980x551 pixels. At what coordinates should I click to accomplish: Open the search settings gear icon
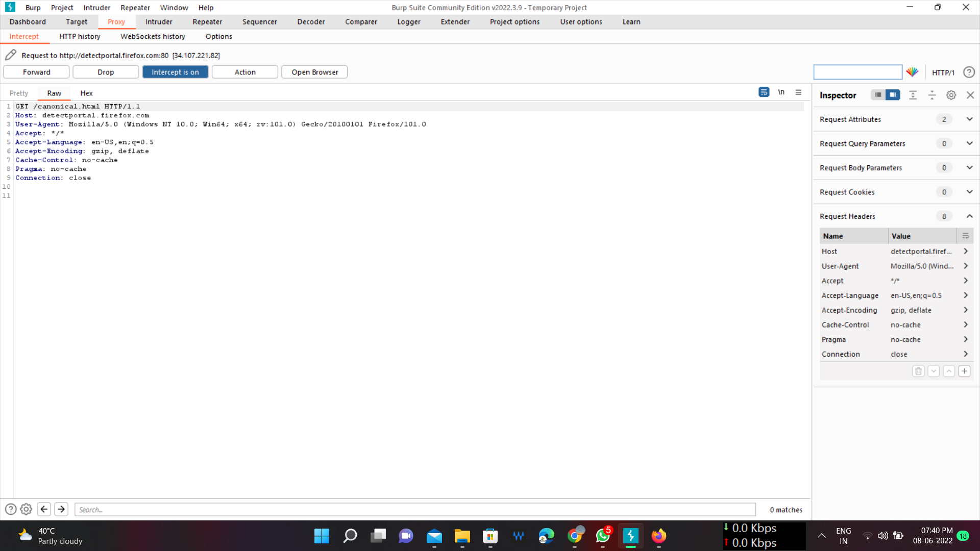26,509
